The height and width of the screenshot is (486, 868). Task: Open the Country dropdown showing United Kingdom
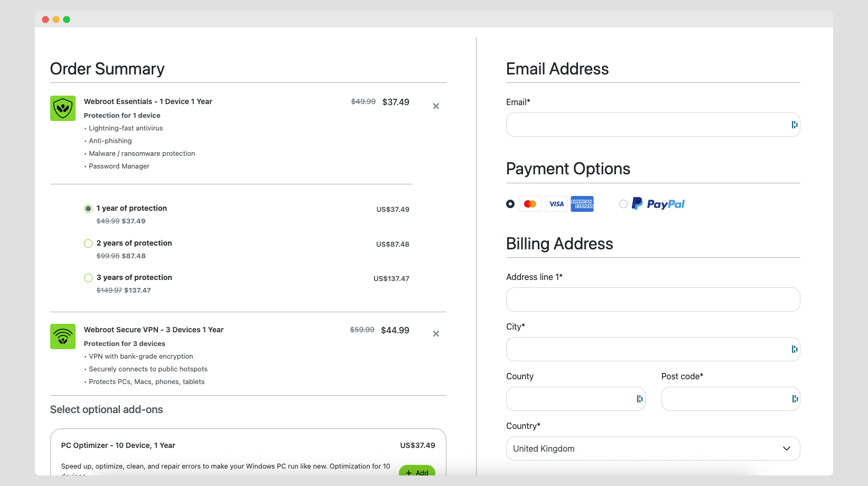click(x=653, y=448)
